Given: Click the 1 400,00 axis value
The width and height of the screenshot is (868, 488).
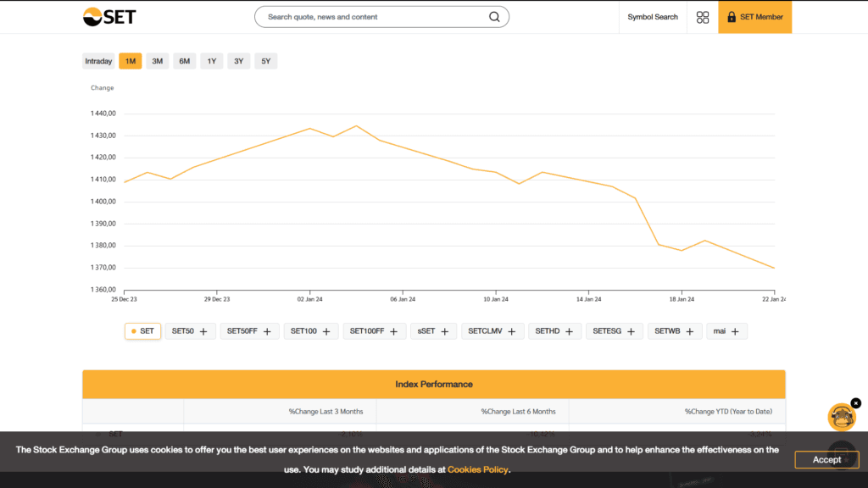Looking at the screenshot, I should 103,202.
